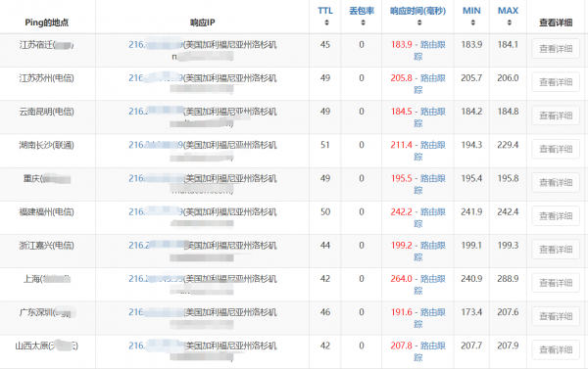Viewport: 588px width, 369px height.
Task: Sort table by TTL column arrows
Action: [x=326, y=23]
